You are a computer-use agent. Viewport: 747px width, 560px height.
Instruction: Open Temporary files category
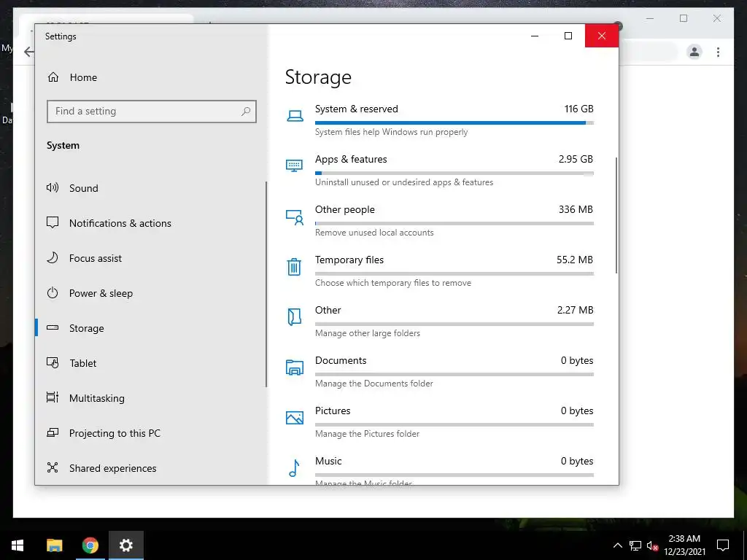pos(440,271)
